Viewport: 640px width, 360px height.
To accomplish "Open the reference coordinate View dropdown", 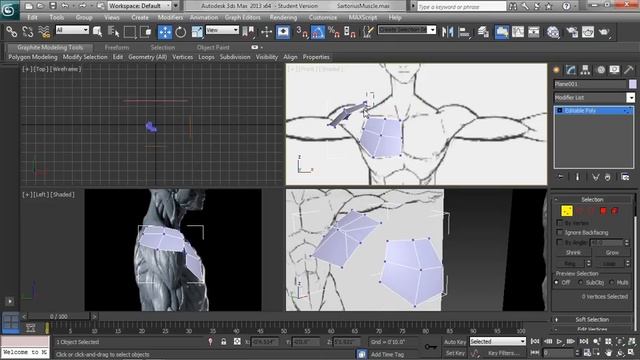I will (222, 30).
